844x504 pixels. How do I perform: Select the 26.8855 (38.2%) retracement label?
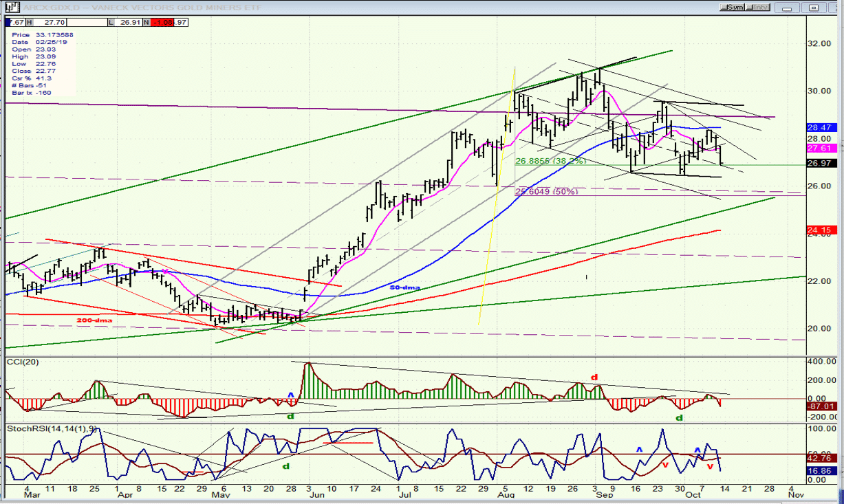(550, 160)
